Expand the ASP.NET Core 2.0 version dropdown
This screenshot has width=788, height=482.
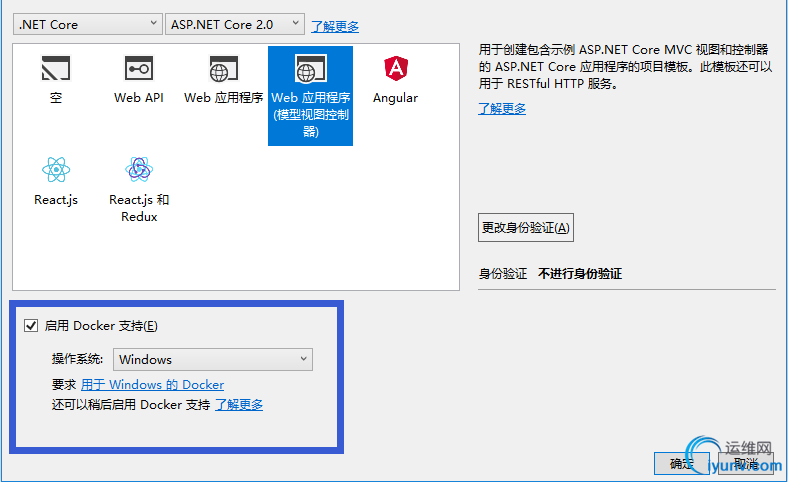[235, 24]
